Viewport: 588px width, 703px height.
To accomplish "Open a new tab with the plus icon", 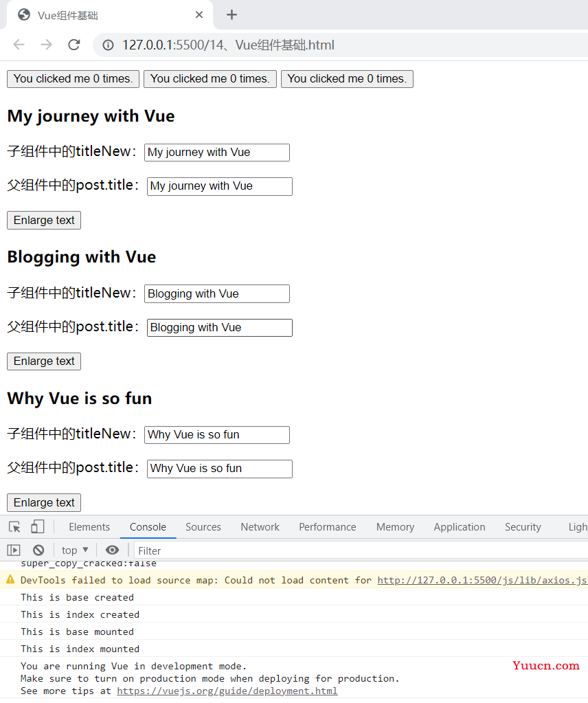I will click(231, 15).
